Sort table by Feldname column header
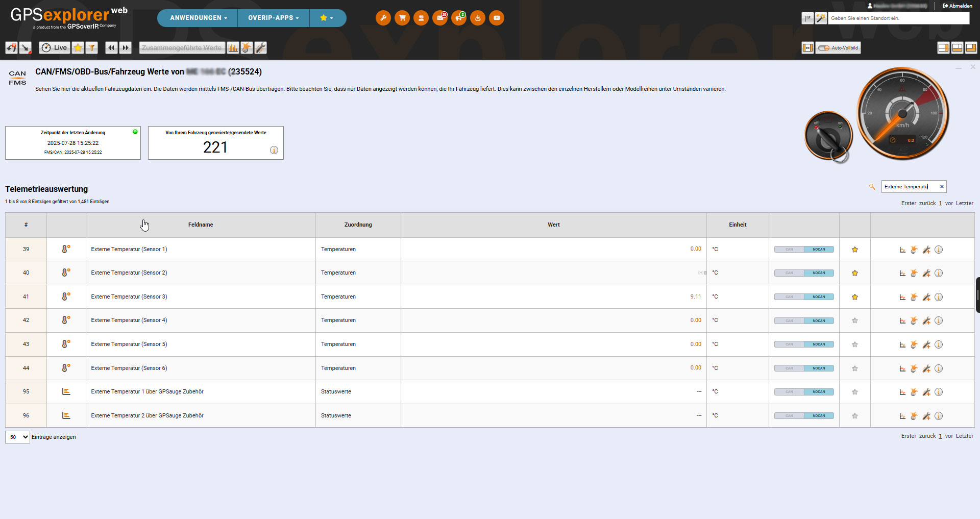980x519 pixels. click(x=201, y=225)
